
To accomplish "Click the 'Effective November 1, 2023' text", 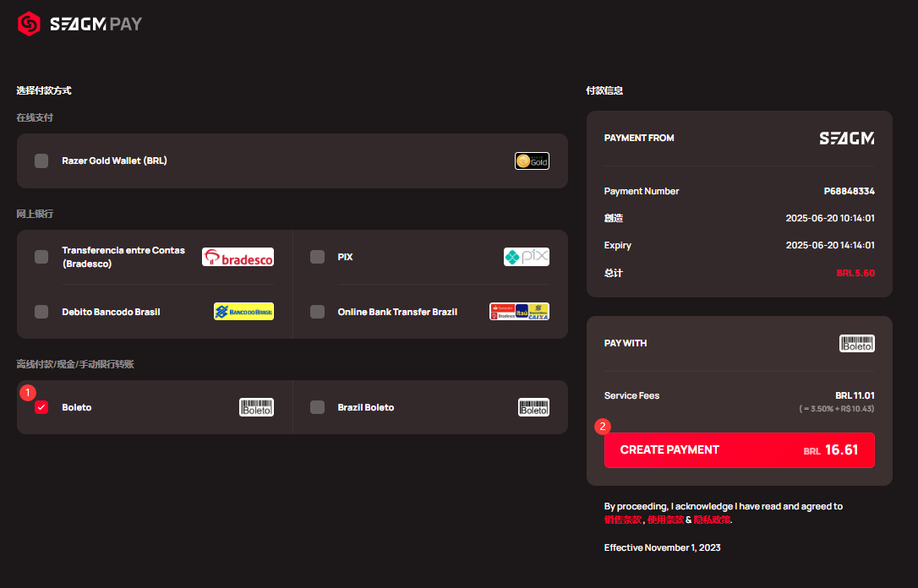I will click(x=662, y=547).
